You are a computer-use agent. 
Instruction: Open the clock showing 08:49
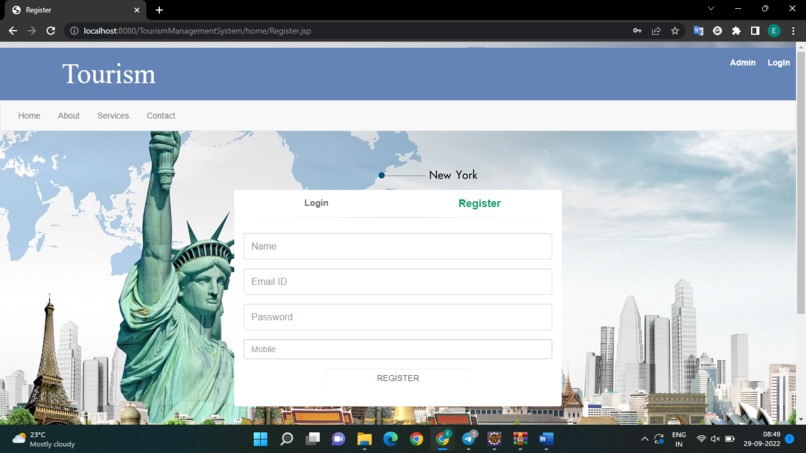coord(762,439)
